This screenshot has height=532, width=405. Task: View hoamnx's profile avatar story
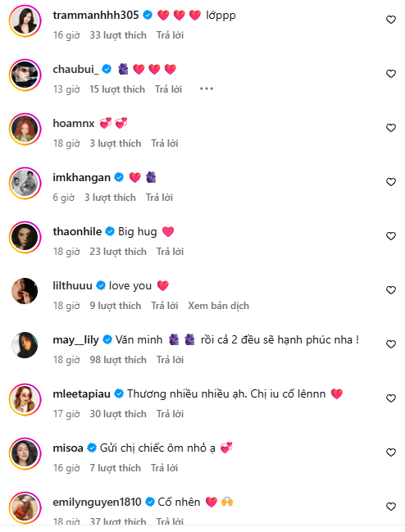tap(25, 129)
